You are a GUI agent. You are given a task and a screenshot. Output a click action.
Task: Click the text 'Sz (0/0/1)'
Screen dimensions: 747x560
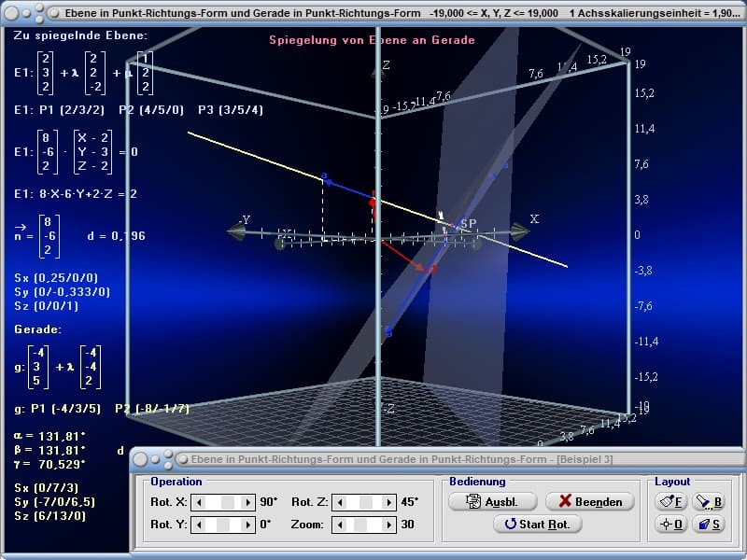46,306
